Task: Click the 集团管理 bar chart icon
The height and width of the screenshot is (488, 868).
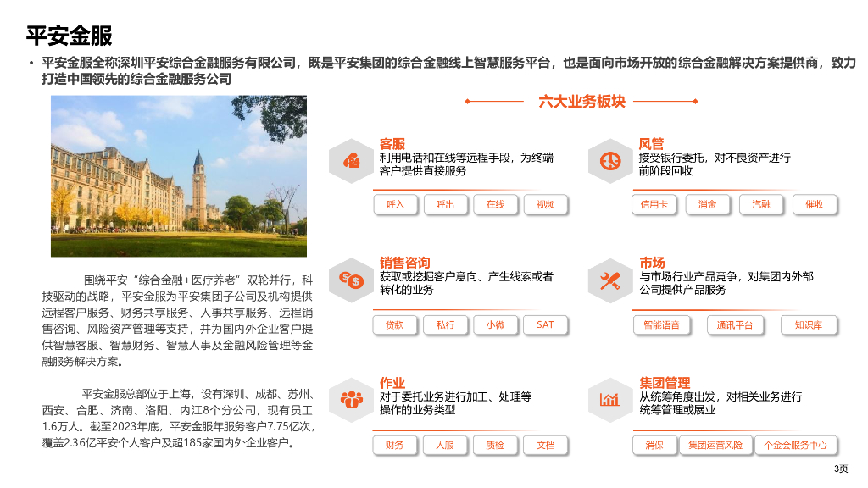Action: [610, 400]
